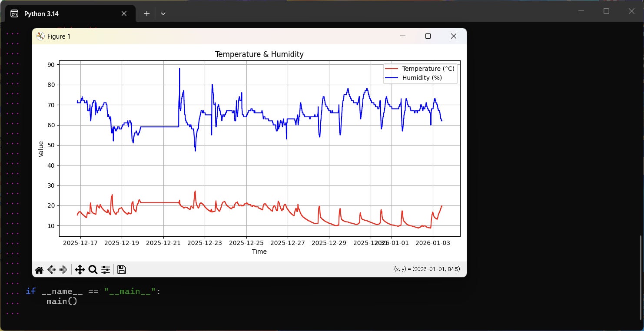Toggle the Pan axes tool
Viewport: 644px width, 331px height.
tap(80, 270)
